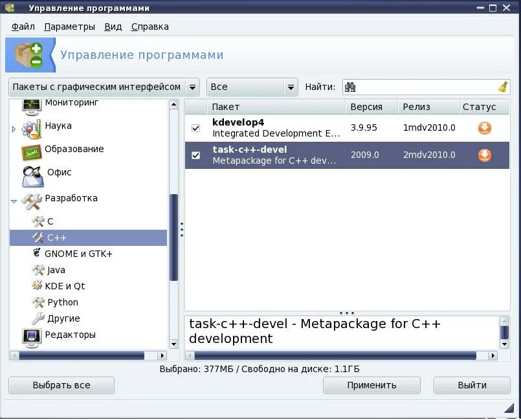Click category tree vertical scrollbar thumb

pyautogui.click(x=173, y=238)
